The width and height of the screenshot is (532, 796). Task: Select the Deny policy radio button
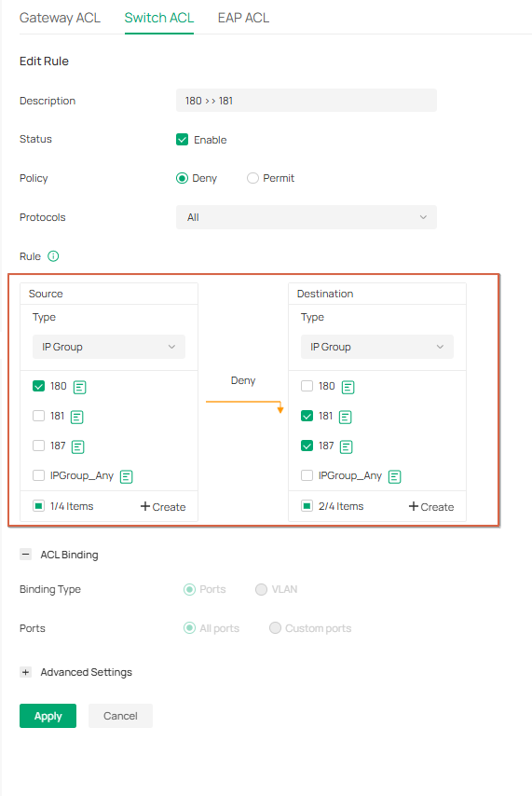coord(182,178)
